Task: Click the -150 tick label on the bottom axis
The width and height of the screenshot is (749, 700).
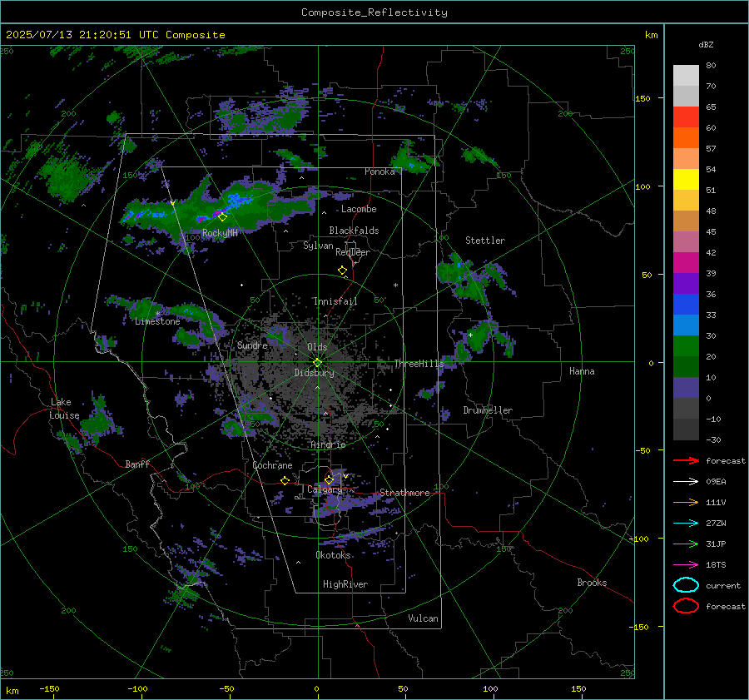Action: click(x=49, y=688)
